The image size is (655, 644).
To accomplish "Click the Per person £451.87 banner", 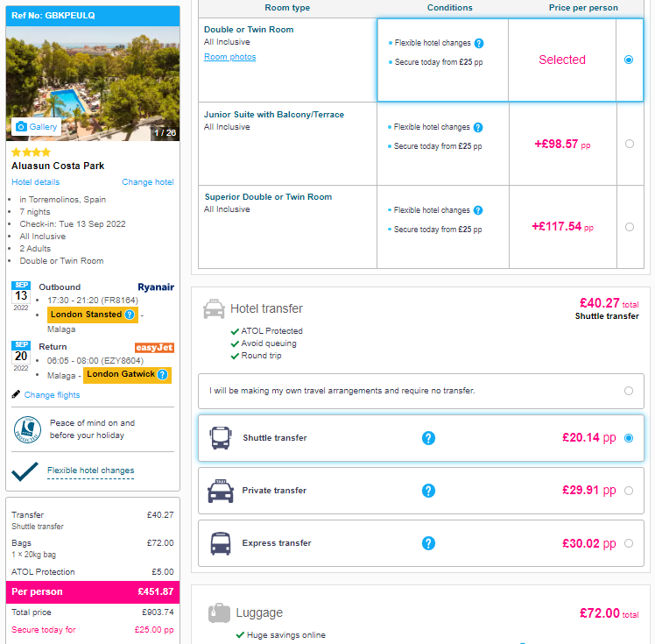I will coord(93,591).
